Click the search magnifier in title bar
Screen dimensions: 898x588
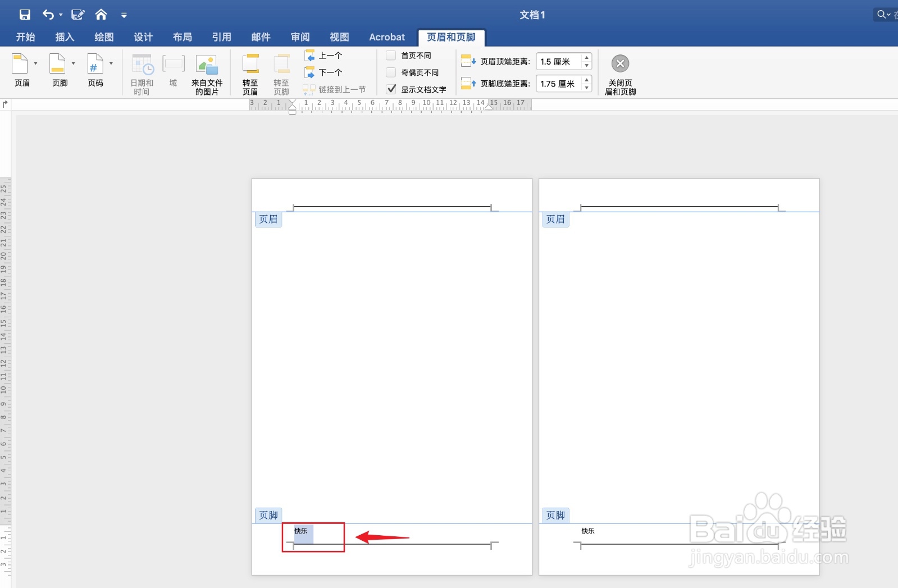tap(882, 15)
